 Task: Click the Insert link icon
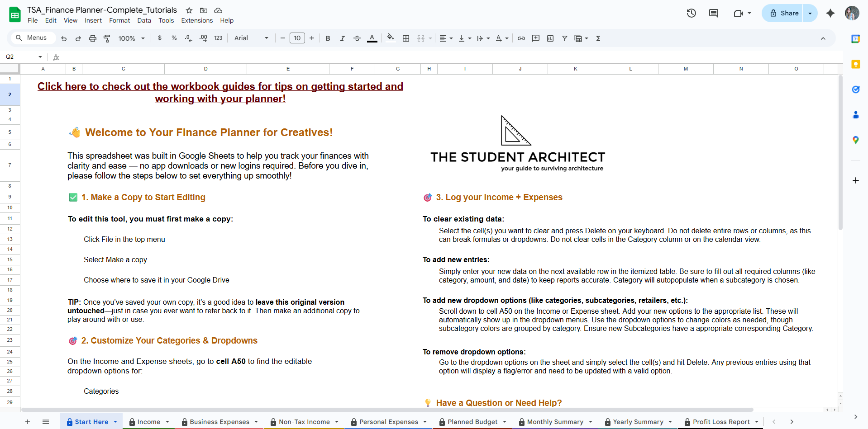pos(521,38)
